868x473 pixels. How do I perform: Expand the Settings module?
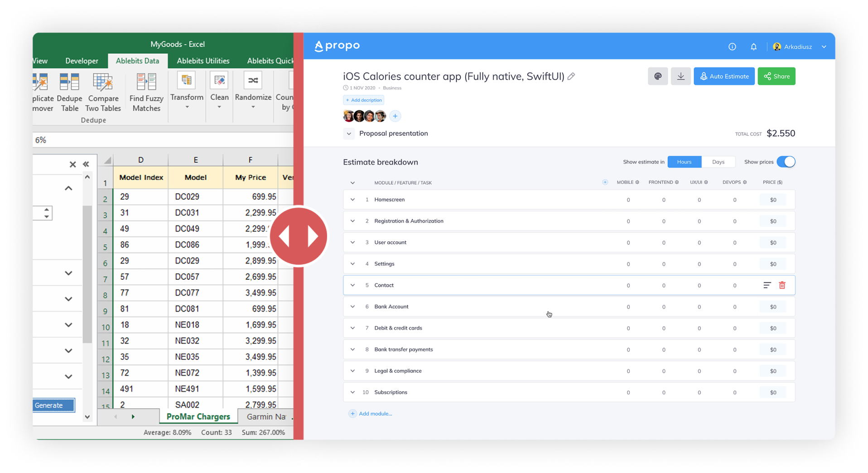point(352,264)
